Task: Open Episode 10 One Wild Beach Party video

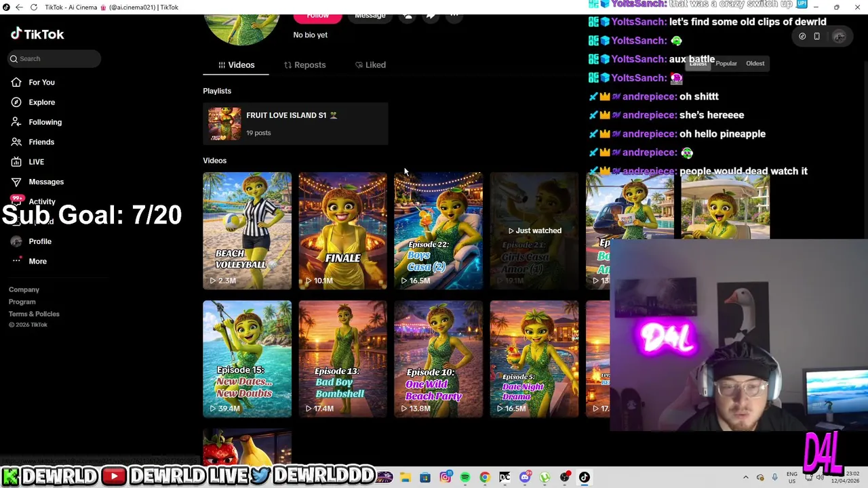Action: click(x=438, y=359)
